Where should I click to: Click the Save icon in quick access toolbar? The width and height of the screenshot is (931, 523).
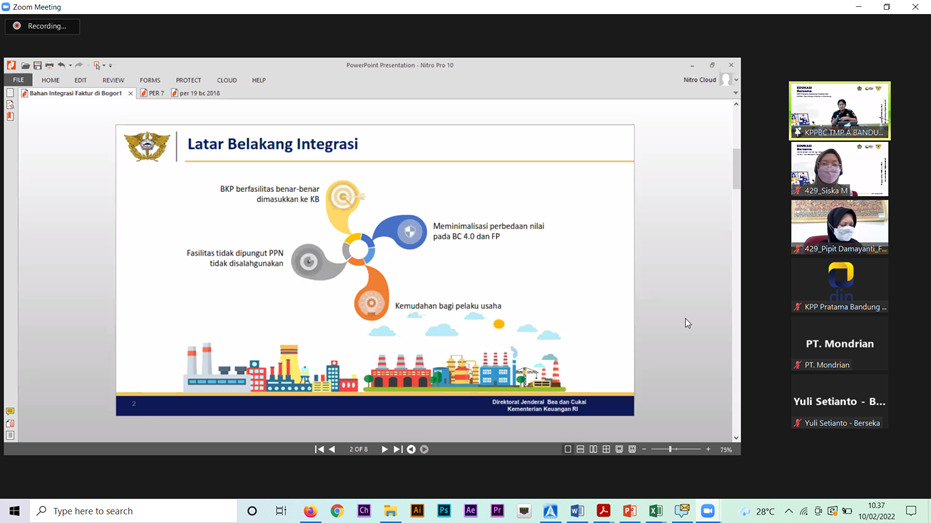pos(37,65)
